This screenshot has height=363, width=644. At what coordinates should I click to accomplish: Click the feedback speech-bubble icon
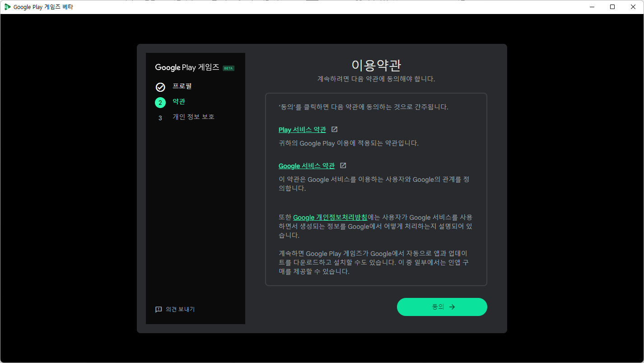point(159,310)
